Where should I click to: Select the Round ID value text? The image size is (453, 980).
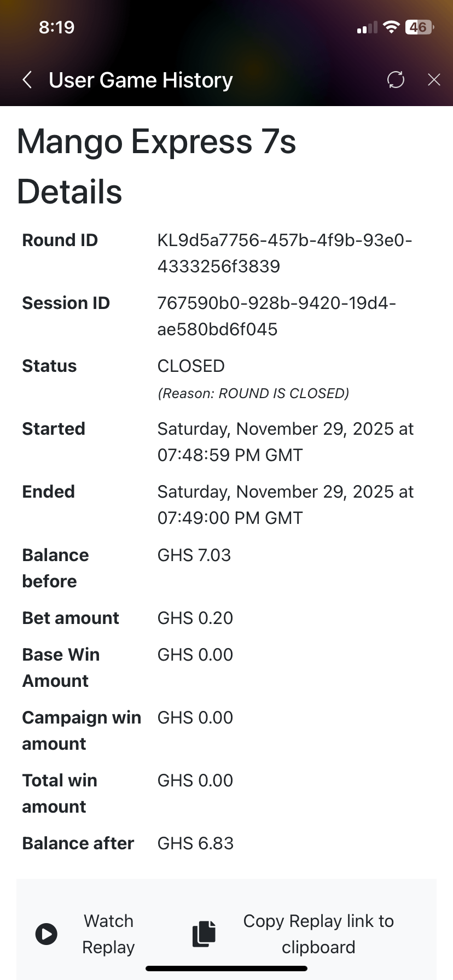[x=284, y=253]
